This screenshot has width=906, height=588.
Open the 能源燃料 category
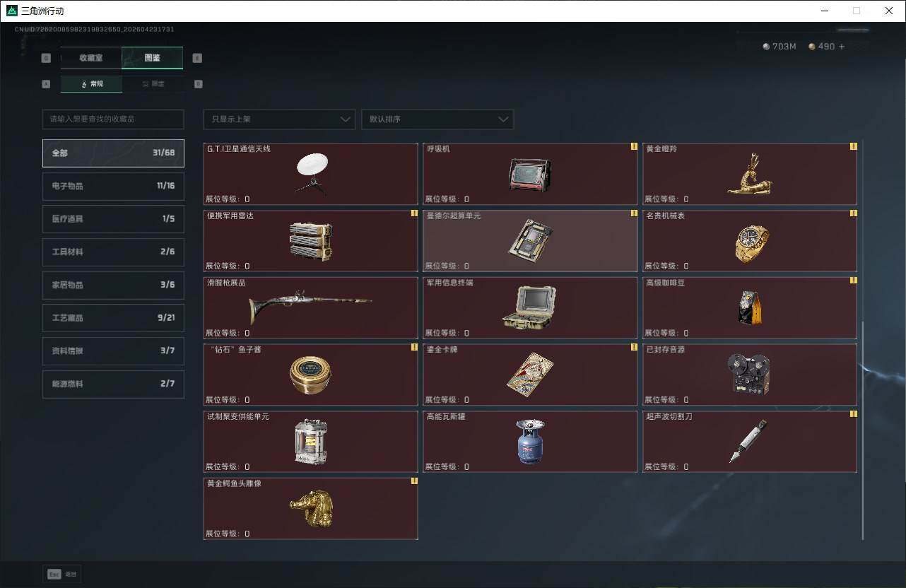(x=113, y=384)
